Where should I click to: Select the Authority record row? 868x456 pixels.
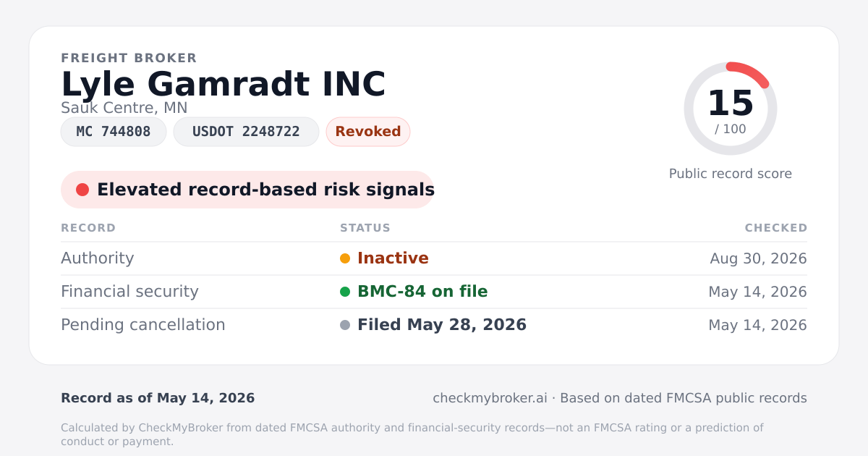[x=434, y=258]
